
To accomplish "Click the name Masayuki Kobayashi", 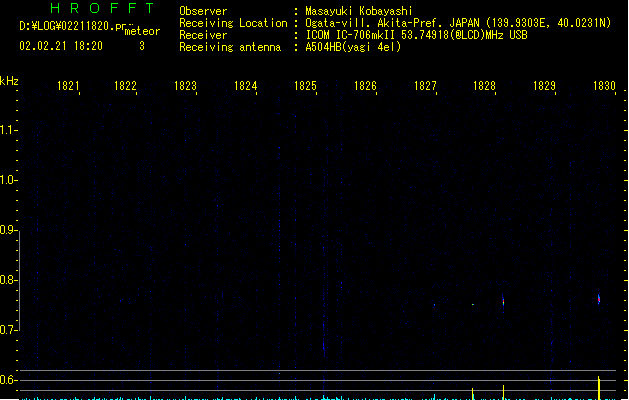I will pos(359,11).
